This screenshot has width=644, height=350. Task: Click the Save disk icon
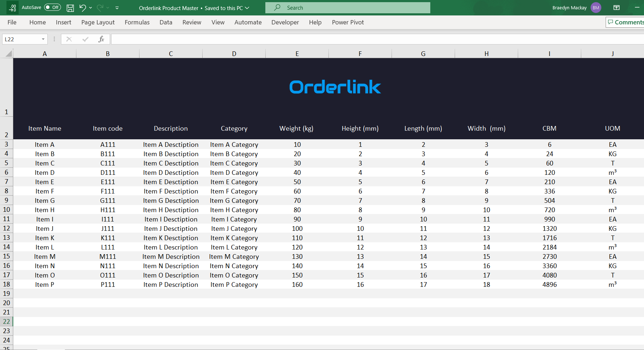(x=70, y=8)
